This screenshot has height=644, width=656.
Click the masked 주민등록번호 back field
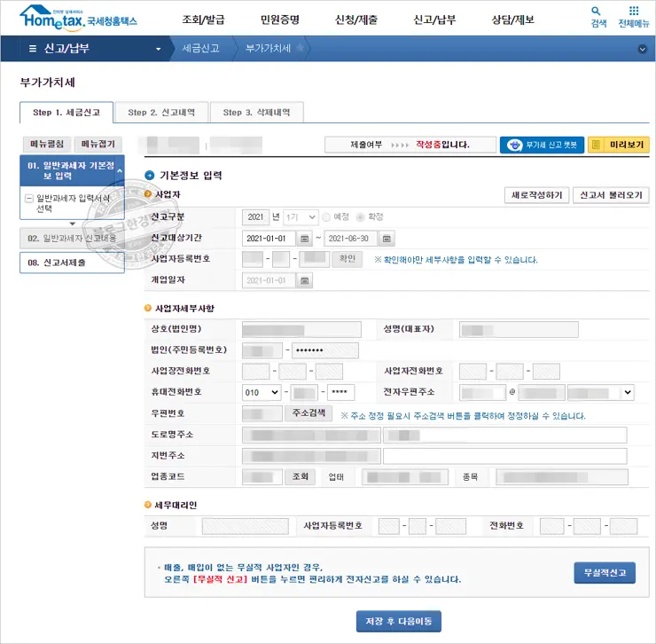point(325,350)
